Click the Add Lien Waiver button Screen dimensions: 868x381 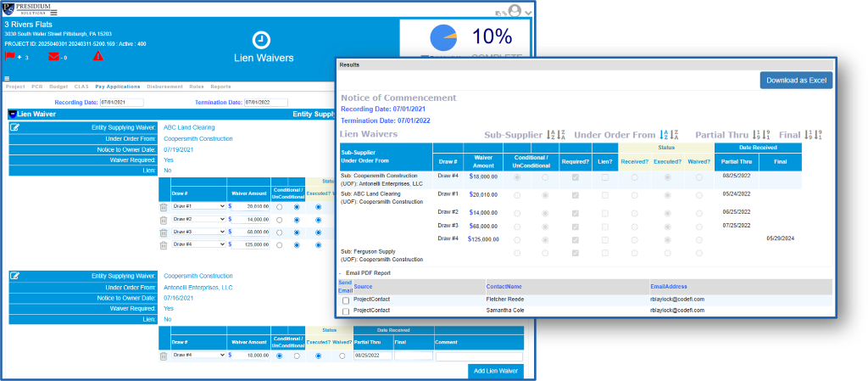pyautogui.click(x=495, y=372)
